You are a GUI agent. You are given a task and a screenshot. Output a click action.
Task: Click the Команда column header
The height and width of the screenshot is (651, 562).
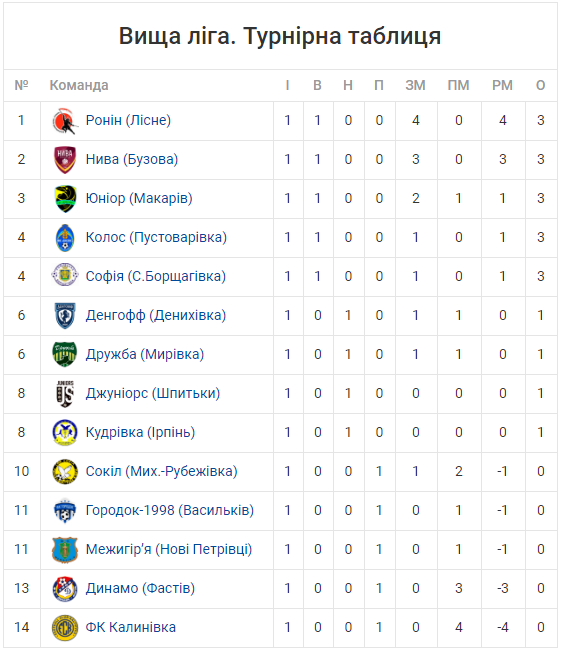click(x=79, y=86)
